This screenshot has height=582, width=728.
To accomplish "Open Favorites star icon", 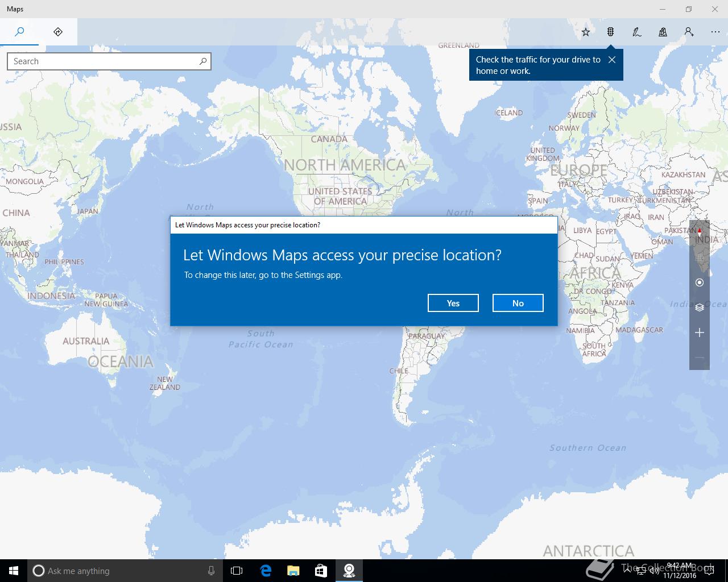I will pyautogui.click(x=586, y=32).
